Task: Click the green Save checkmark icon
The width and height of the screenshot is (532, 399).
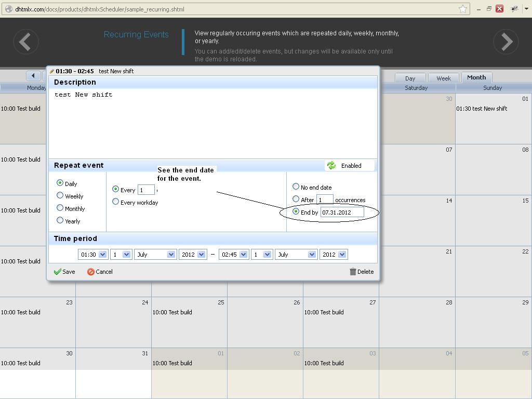Action: (x=58, y=272)
